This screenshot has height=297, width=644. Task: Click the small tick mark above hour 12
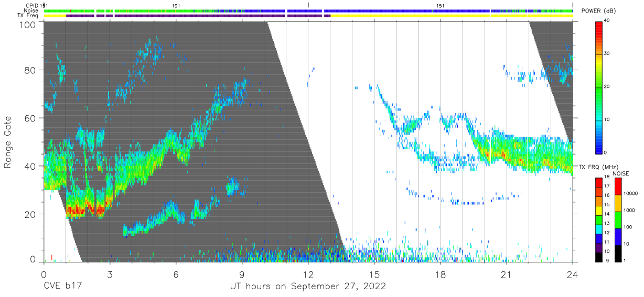click(308, 5)
